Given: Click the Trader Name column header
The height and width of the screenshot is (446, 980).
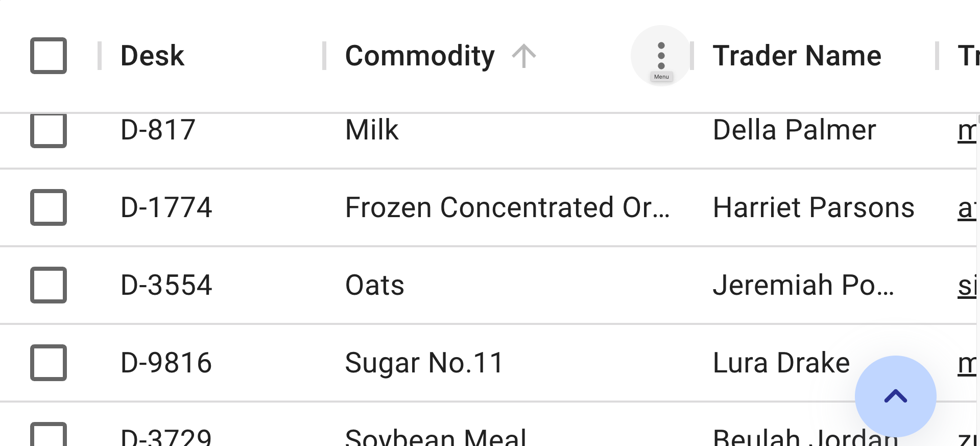Looking at the screenshot, I should point(797,55).
